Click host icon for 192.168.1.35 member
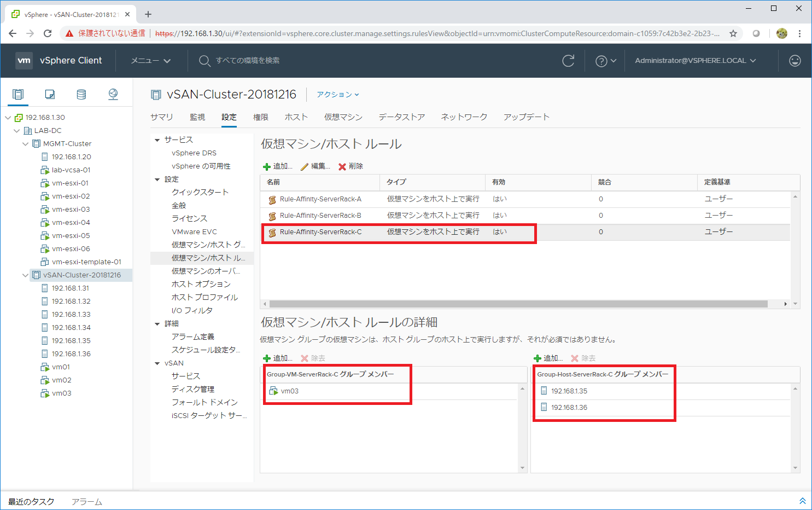 [544, 391]
